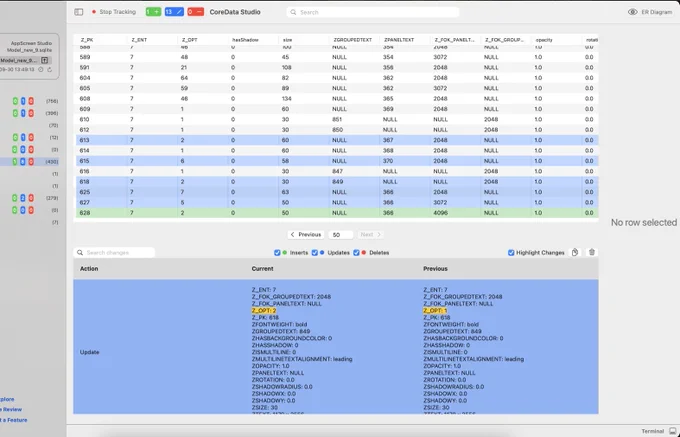Image resolution: width=680 pixels, height=437 pixels.
Task: Select the highlighted row with Z_PK 613
Action: [x=336, y=140]
